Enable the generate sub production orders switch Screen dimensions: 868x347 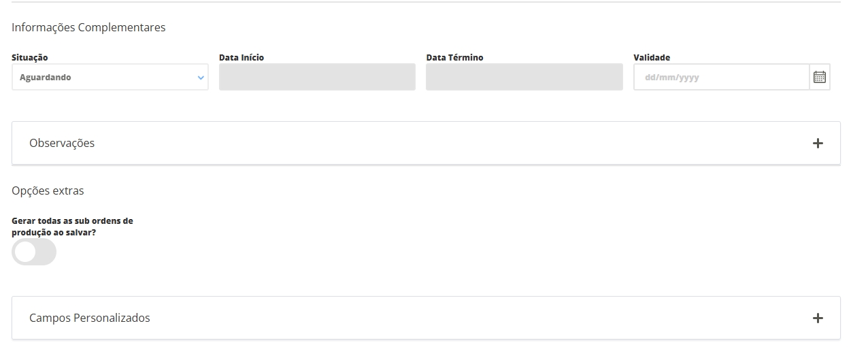click(34, 252)
